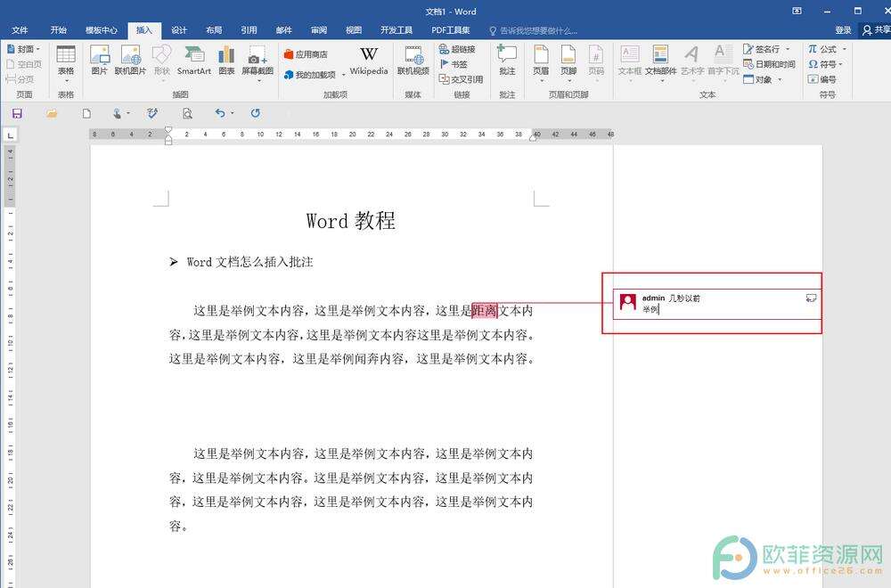Insert Date and Time (日期和时间)
This screenshot has width=891, height=588.
coord(770,64)
